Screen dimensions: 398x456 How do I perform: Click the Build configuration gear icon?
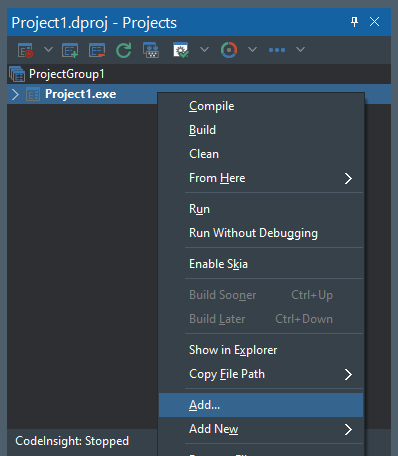coord(181,50)
